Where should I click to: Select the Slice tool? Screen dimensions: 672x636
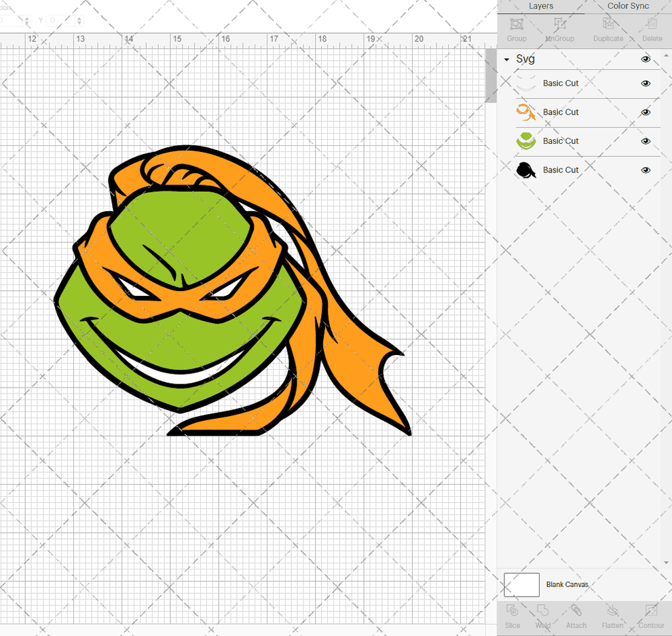(512, 618)
